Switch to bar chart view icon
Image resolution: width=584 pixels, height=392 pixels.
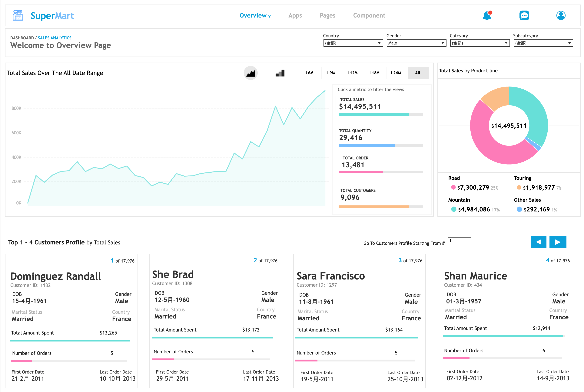[x=280, y=73]
